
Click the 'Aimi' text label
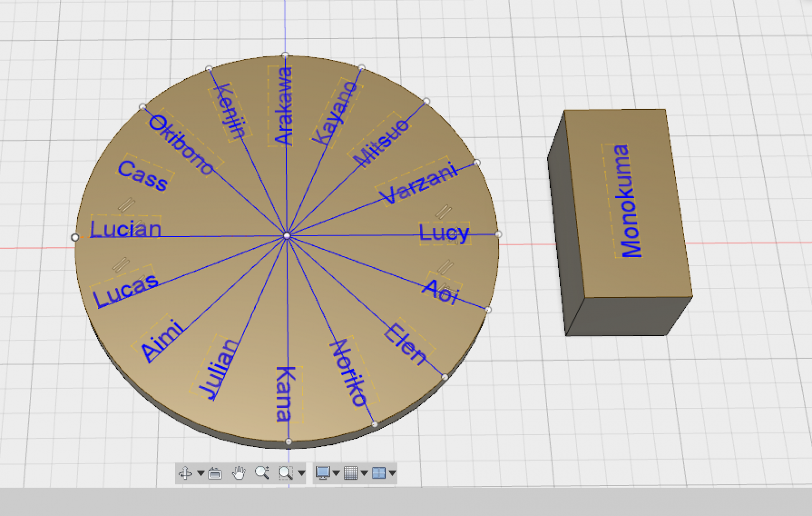(x=162, y=340)
